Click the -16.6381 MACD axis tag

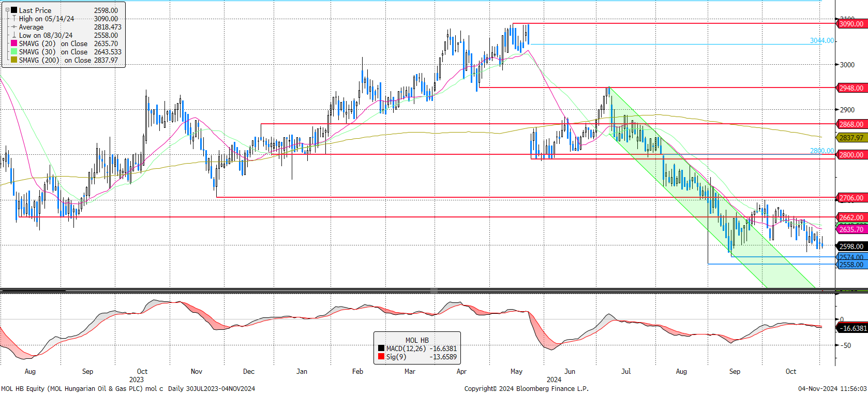pos(852,328)
